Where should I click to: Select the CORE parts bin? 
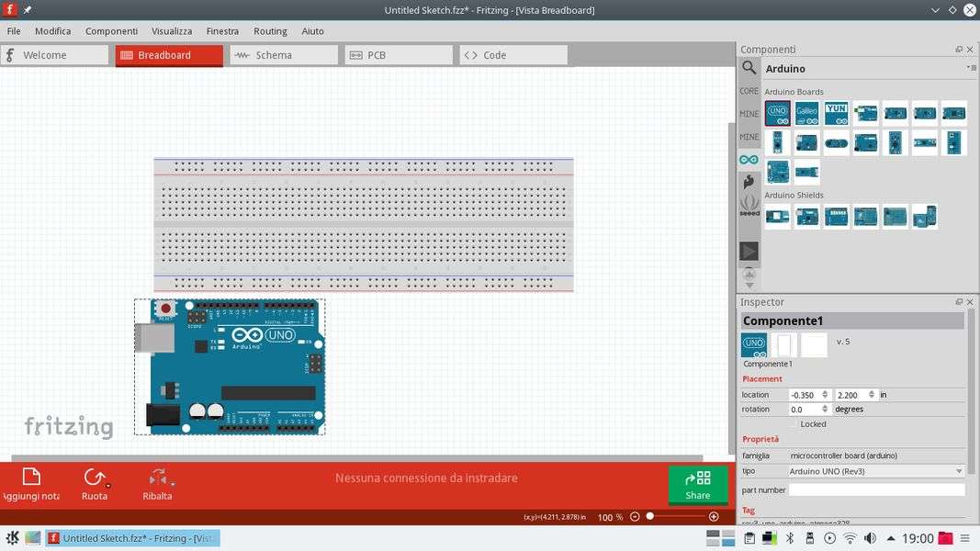[x=749, y=91]
